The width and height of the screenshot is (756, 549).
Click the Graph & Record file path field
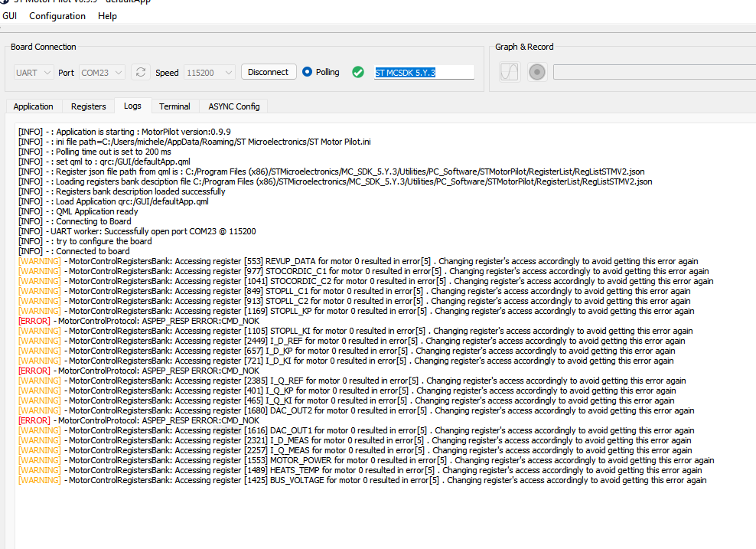(654, 73)
